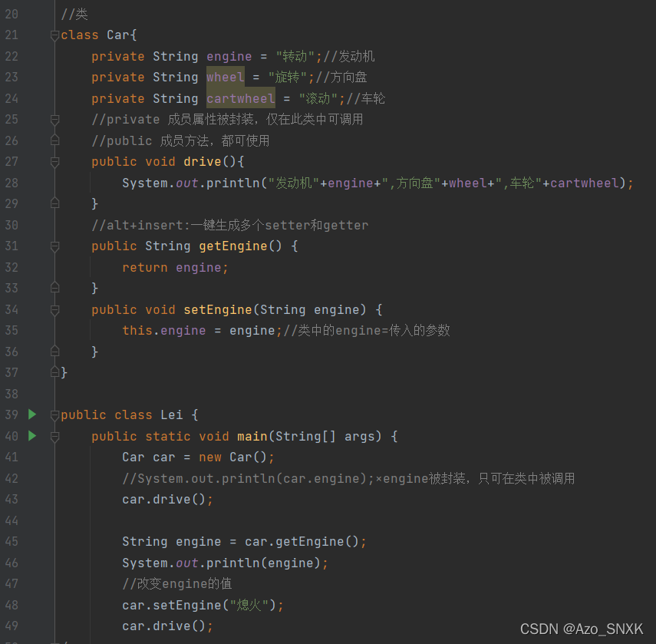Click commented-out println(car.engine) line
The height and width of the screenshot is (644, 656).
coord(348,478)
